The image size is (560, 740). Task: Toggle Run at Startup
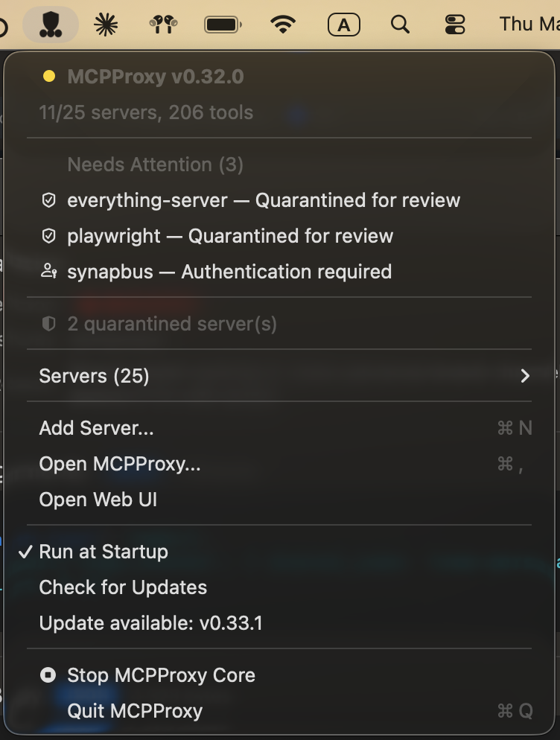point(279,552)
